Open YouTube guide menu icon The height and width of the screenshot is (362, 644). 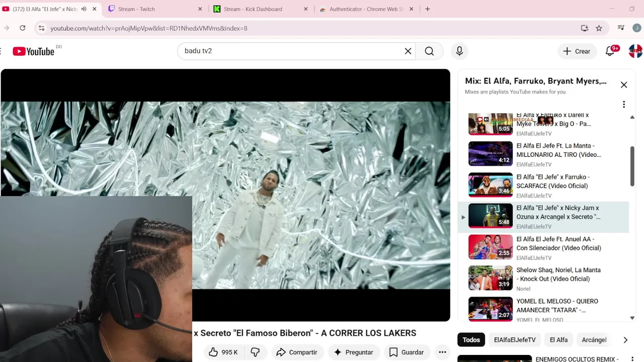coord(2,51)
